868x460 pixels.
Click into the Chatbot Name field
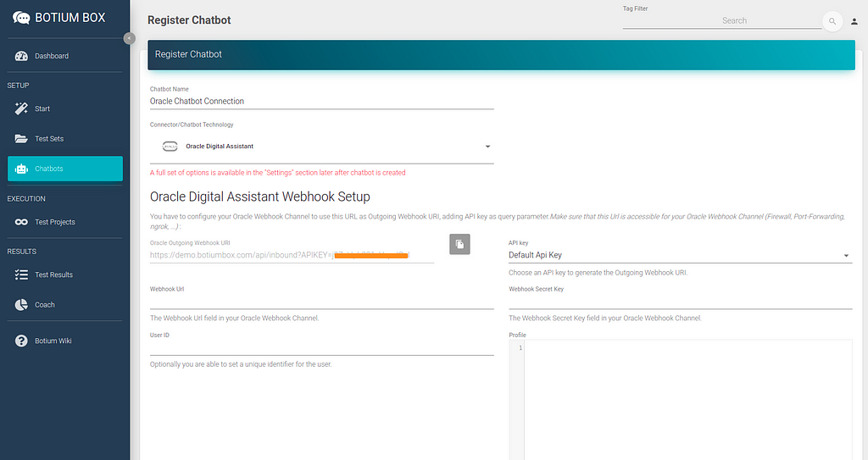321,102
